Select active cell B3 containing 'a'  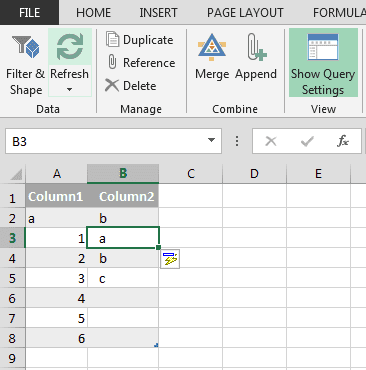123,238
